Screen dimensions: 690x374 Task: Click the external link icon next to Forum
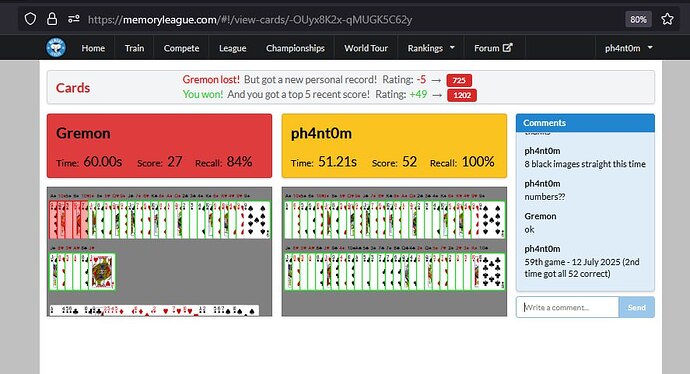pos(507,48)
